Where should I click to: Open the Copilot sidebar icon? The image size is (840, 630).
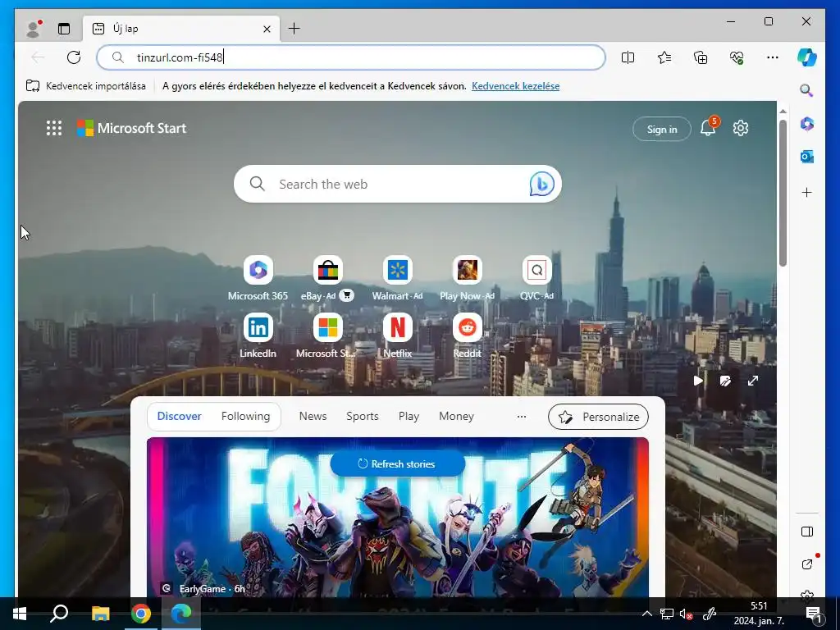coord(807,57)
